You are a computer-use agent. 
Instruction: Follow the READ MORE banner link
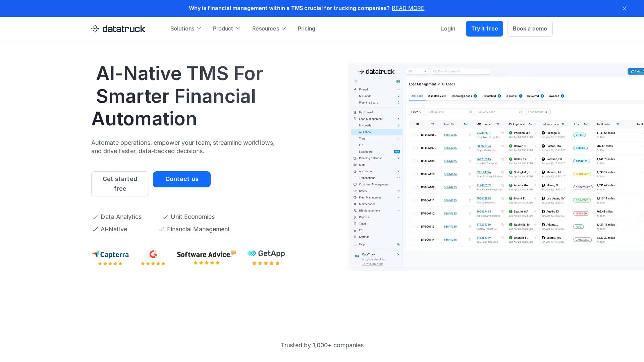tap(408, 8)
